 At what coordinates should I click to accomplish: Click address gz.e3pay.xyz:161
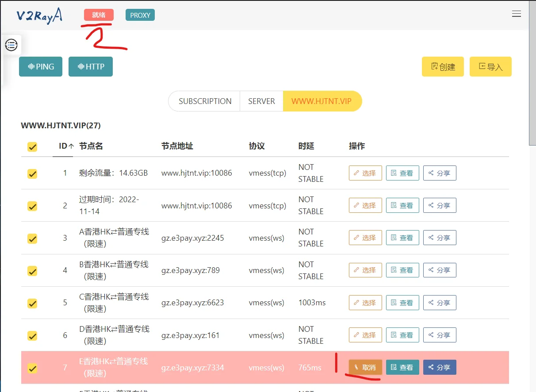[191, 335]
